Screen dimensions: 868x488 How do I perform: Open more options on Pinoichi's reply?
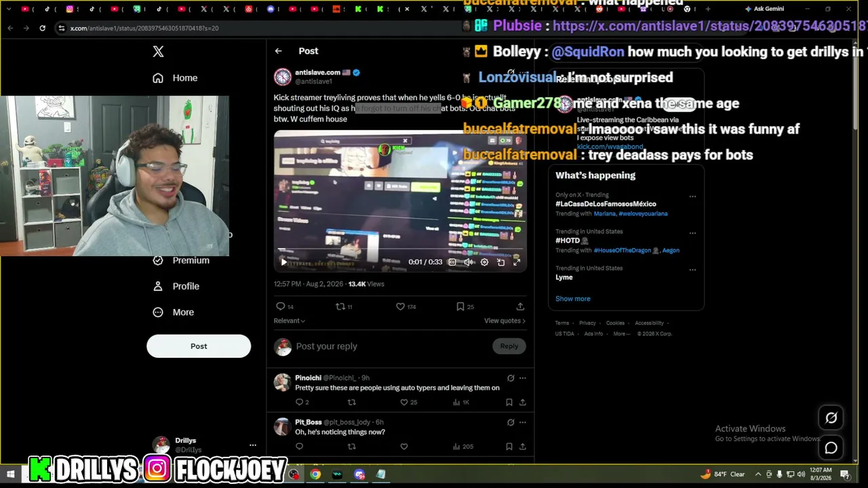(522, 378)
